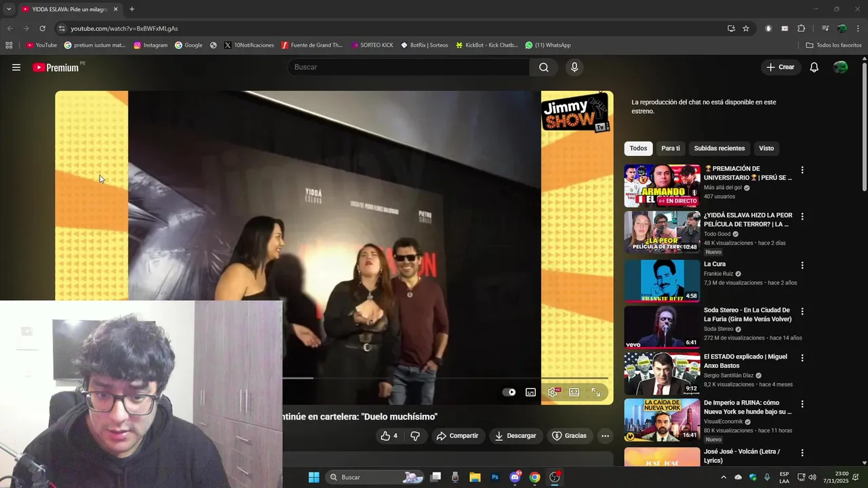Open options for Yiddá Eslava película video
Viewport: 868px width, 488px height.
pyautogui.click(x=802, y=216)
